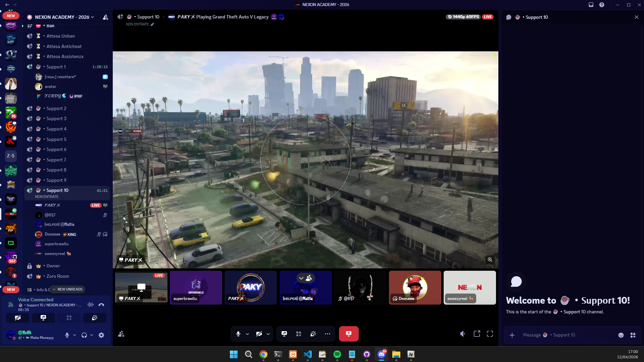Open microphone device options in call control bar
Viewport: 644px width, 362px height.
[247, 334]
